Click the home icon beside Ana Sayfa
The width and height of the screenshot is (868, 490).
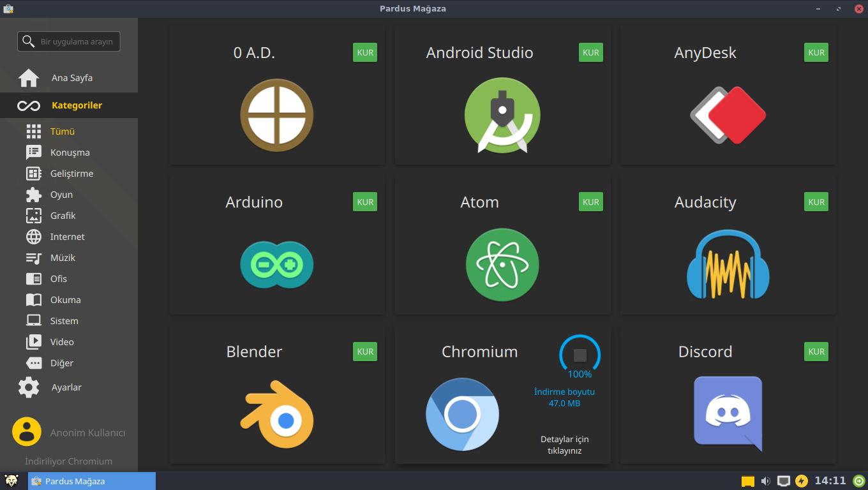click(29, 78)
